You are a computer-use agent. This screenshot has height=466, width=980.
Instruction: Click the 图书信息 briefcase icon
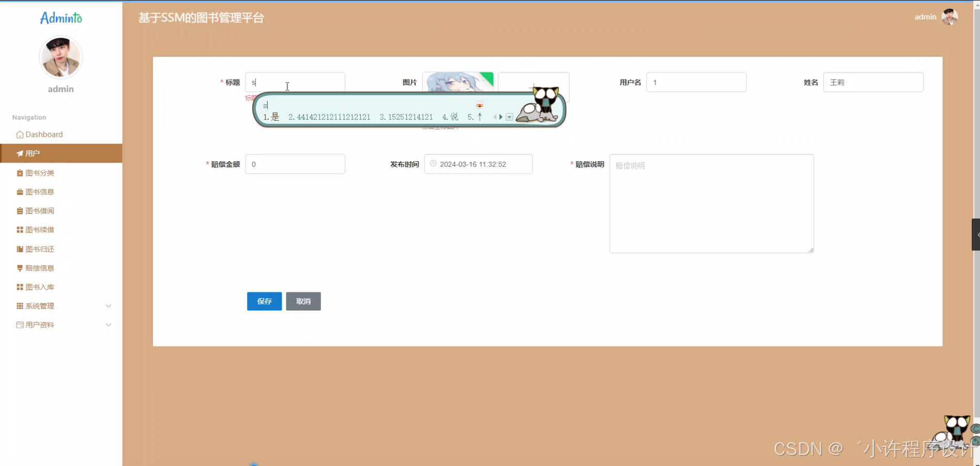[19, 192]
